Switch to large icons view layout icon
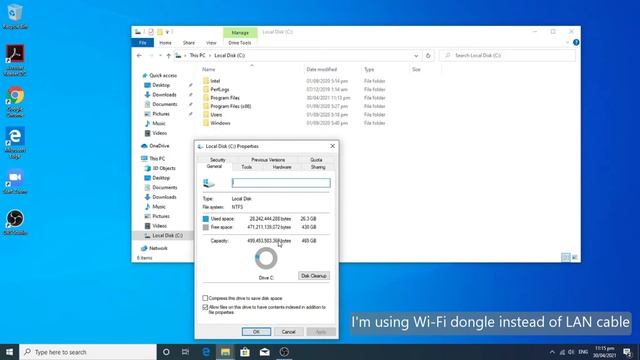 pyautogui.click(x=575, y=257)
